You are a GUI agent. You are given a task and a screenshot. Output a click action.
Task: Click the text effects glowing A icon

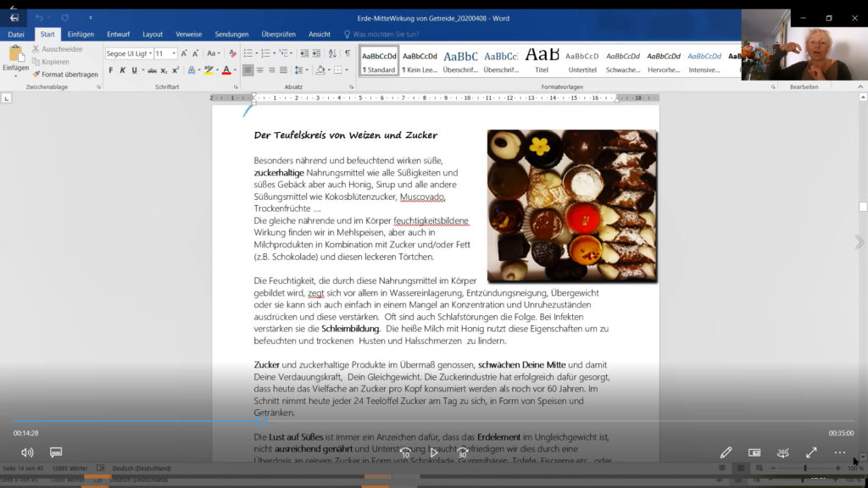[x=192, y=70]
